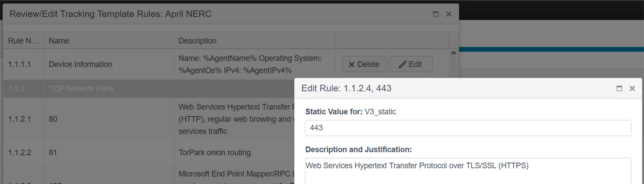
Task: Select rule 1.1.1.1 number cell
Action: (23, 64)
